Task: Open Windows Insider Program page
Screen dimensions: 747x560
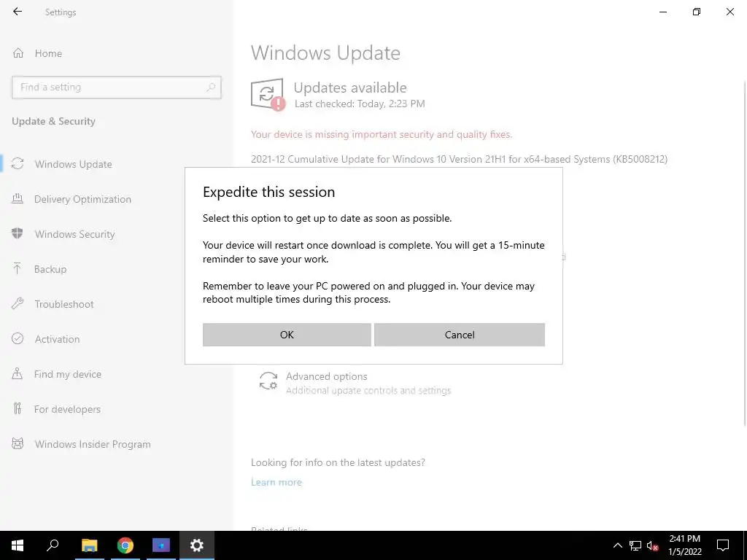Action: [x=93, y=444]
